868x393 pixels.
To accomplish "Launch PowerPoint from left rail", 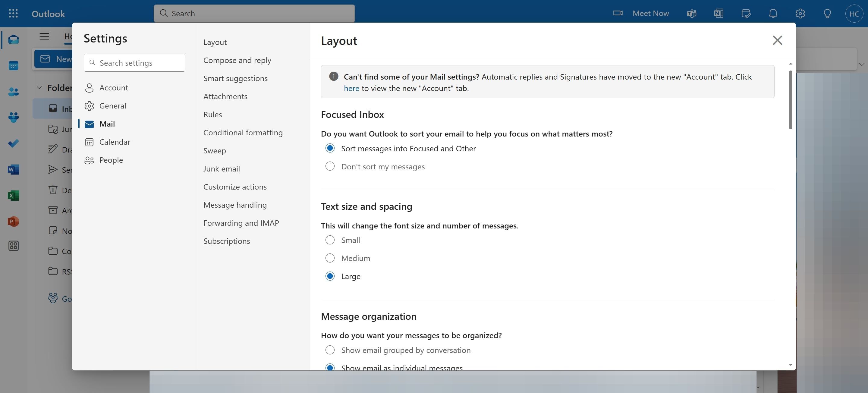I will coord(14,221).
